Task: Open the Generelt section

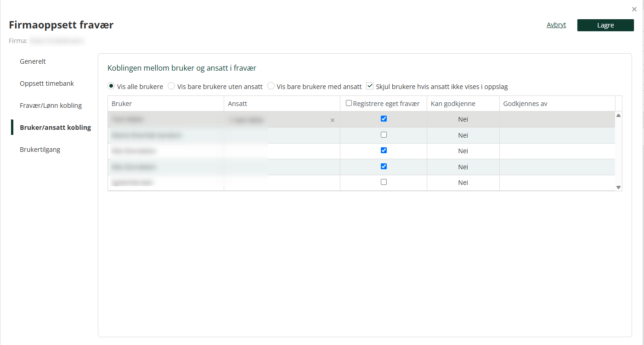Action: 33,61
